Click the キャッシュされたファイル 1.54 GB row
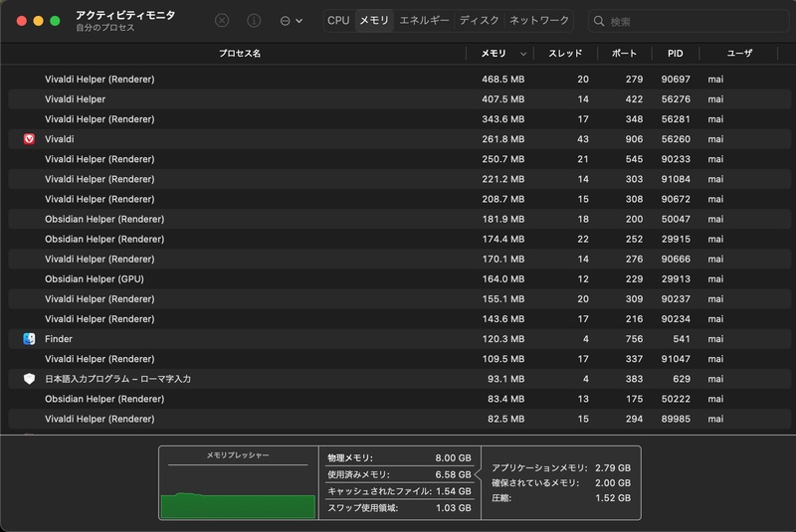Viewport: 796px width, 532px height. [399, 491]
